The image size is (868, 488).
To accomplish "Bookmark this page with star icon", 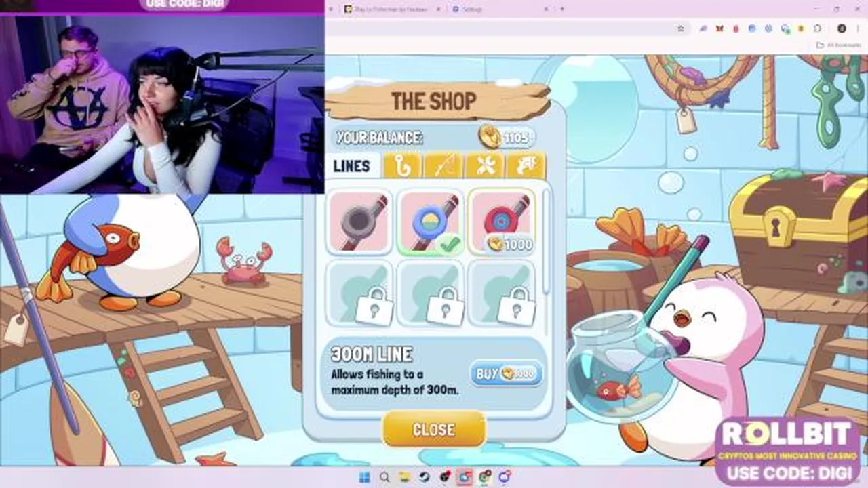I will pyautogui.click(x=681, y=28).
